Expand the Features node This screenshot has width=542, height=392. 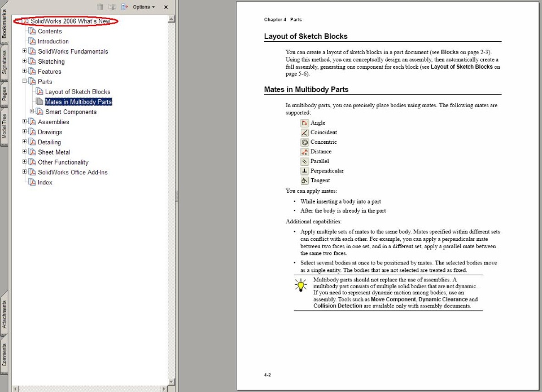(x=24, y=71)
